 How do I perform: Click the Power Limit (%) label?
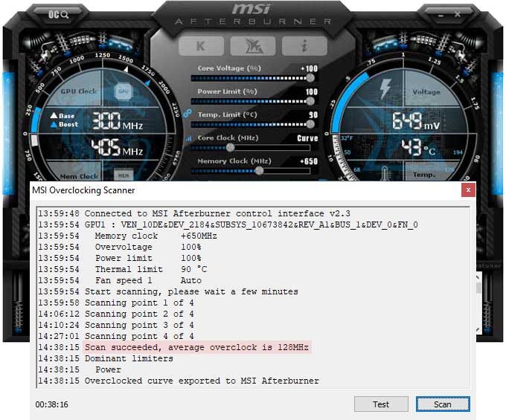click(x=227, y=91)
